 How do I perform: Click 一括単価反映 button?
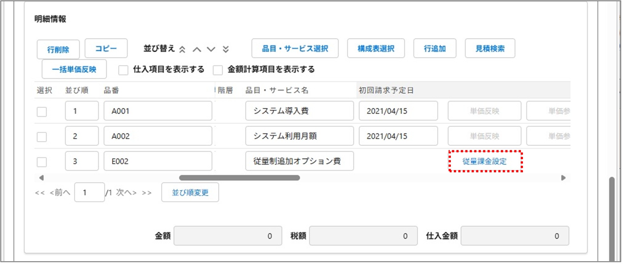pos(74,69)
